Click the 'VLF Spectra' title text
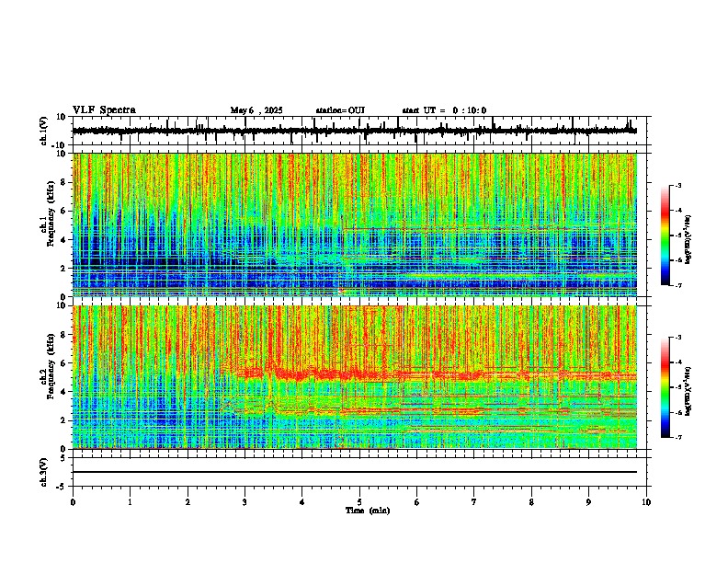The height and width of the screenshot is (563, 728). click(x=104, y=110)
